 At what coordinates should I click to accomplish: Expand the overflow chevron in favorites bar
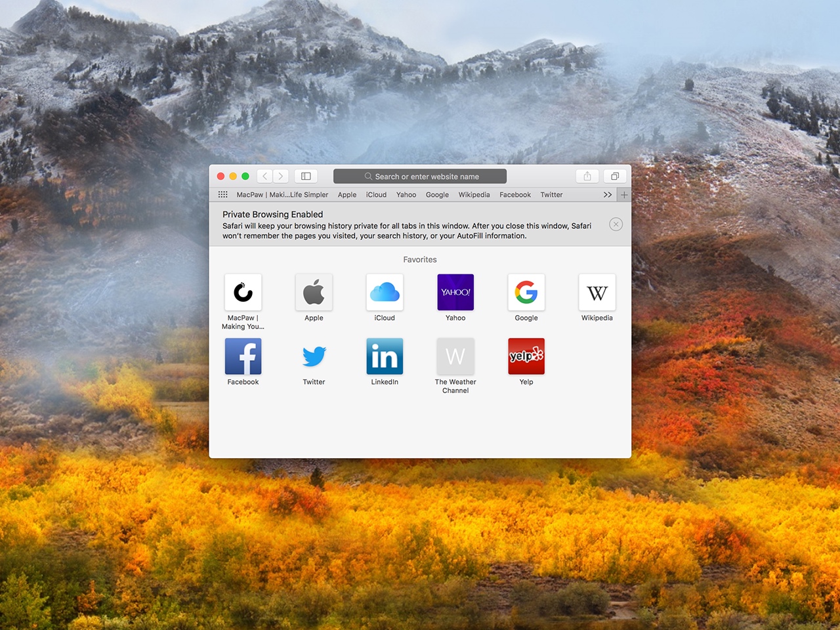click(x=607, y=194)
